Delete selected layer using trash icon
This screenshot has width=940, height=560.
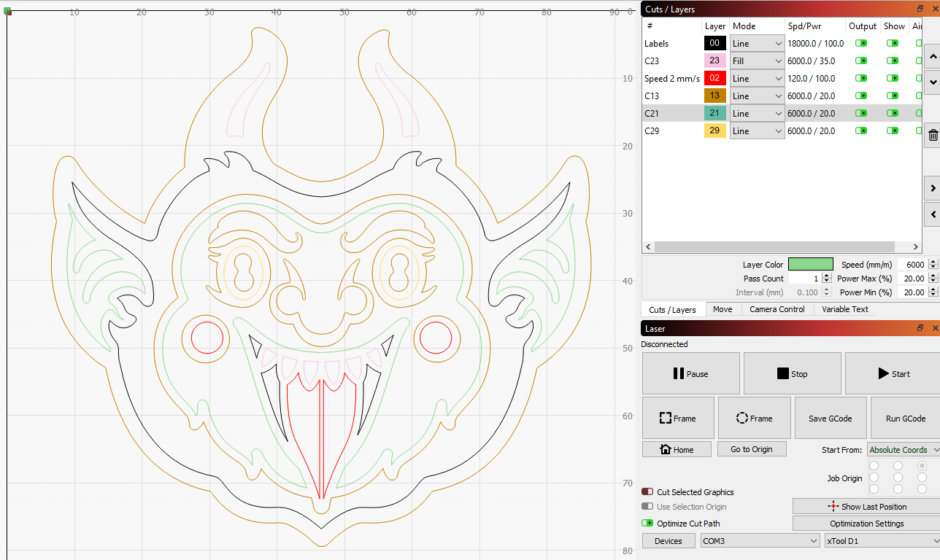tap(933, 135)
